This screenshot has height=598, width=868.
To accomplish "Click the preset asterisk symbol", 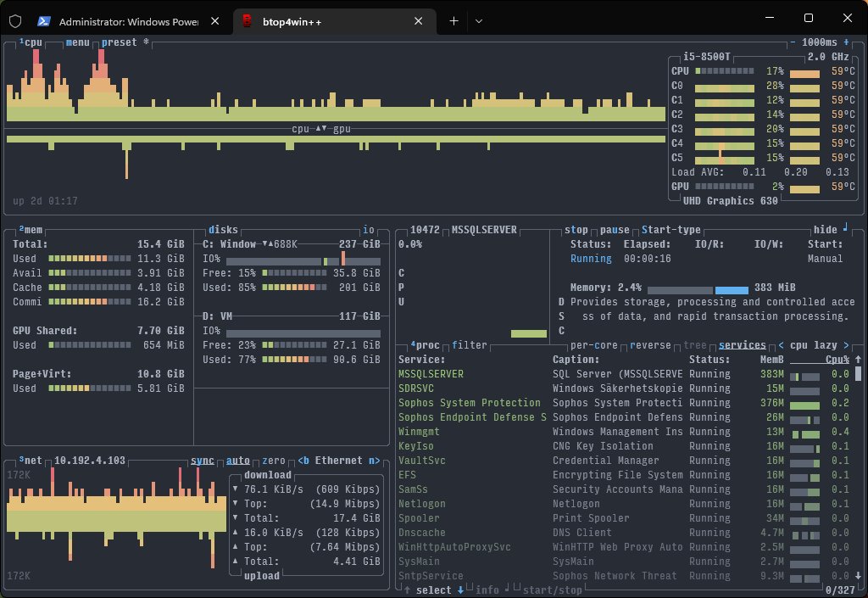I will pos(146,42).
